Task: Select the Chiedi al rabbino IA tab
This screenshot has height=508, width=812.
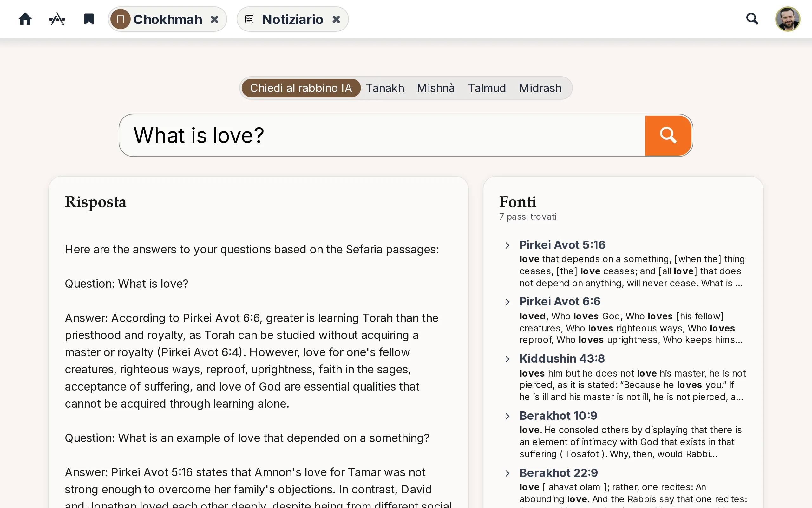Action: (x=301, y=88)
